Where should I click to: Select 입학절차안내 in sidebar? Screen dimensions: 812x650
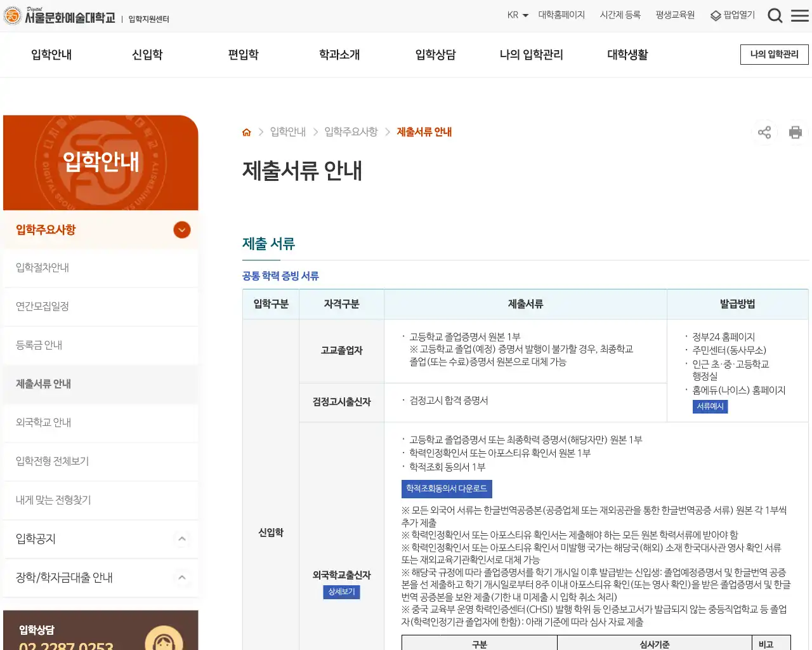click(x=100, y=268)
